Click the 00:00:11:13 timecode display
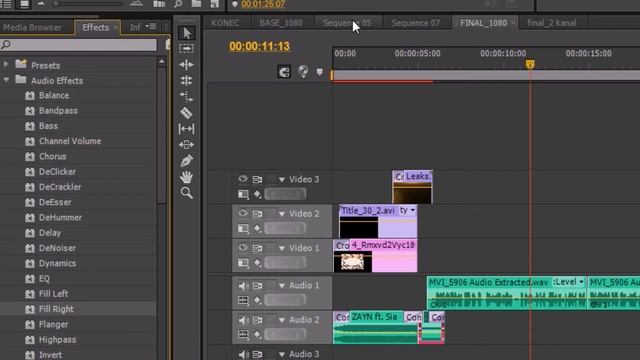 click(x=260, y=47)
